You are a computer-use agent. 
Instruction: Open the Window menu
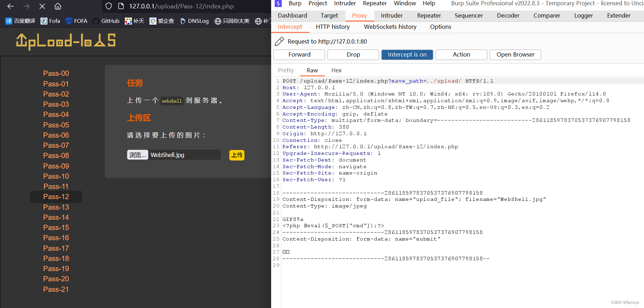point(405,4)
